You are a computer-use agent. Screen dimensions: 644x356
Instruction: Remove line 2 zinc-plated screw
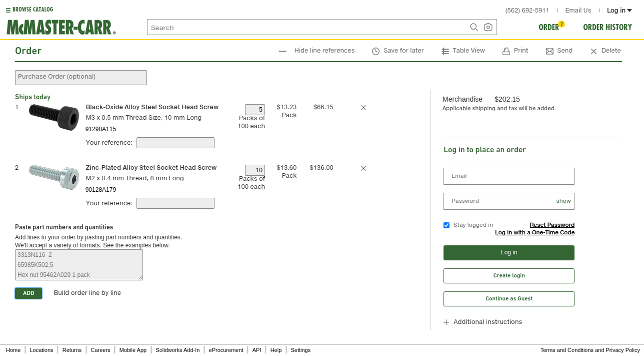(x=363, y=168)
